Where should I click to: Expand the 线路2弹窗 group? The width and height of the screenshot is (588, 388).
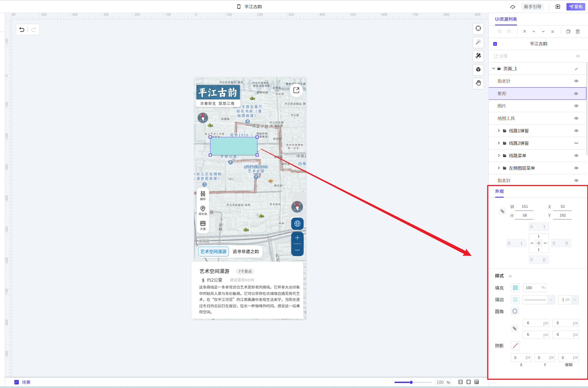[499, 143]
